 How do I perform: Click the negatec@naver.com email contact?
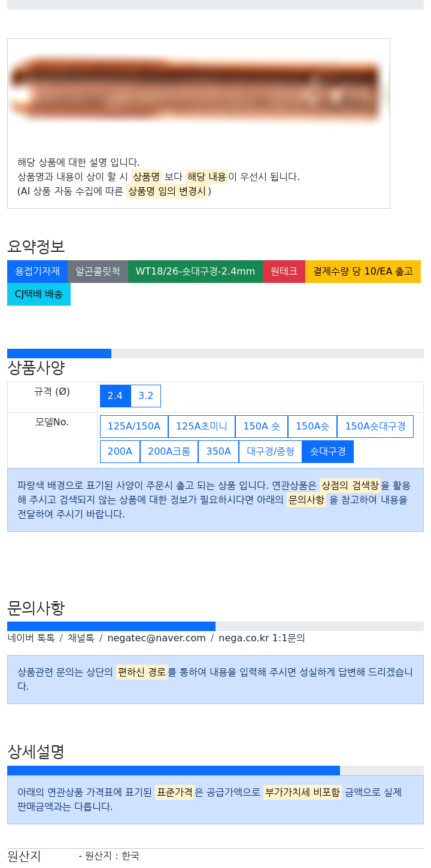tap(156, 638)
